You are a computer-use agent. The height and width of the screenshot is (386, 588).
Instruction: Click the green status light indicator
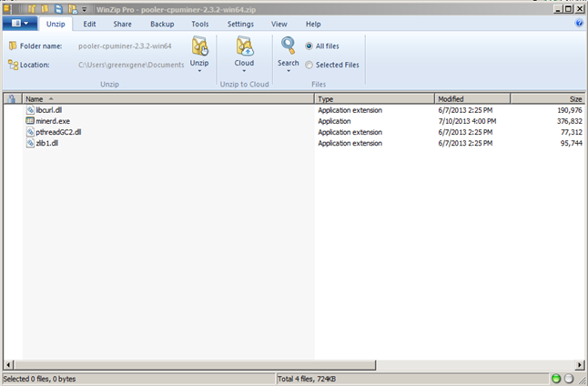pyautogui.click(x=556, y=379)
